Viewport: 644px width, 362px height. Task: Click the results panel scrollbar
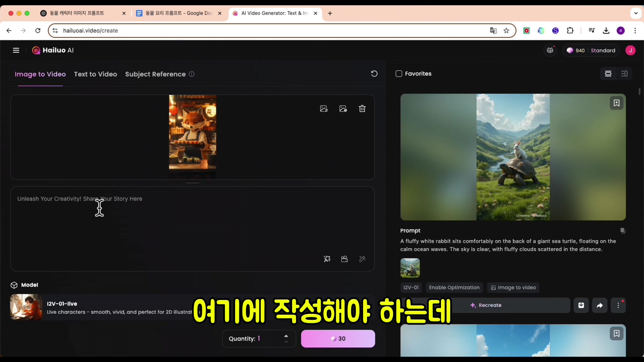[x=640, y=91]
